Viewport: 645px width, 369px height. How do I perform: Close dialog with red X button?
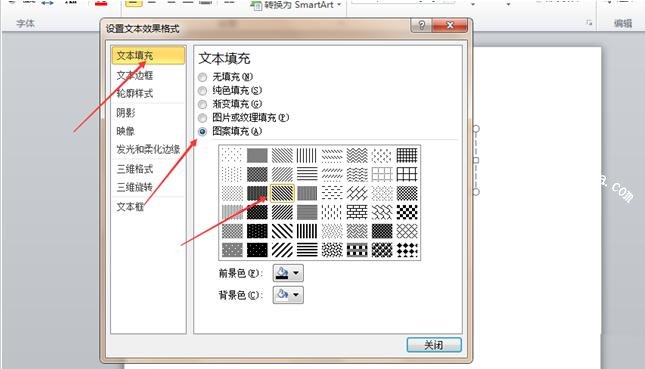(450, 26)
